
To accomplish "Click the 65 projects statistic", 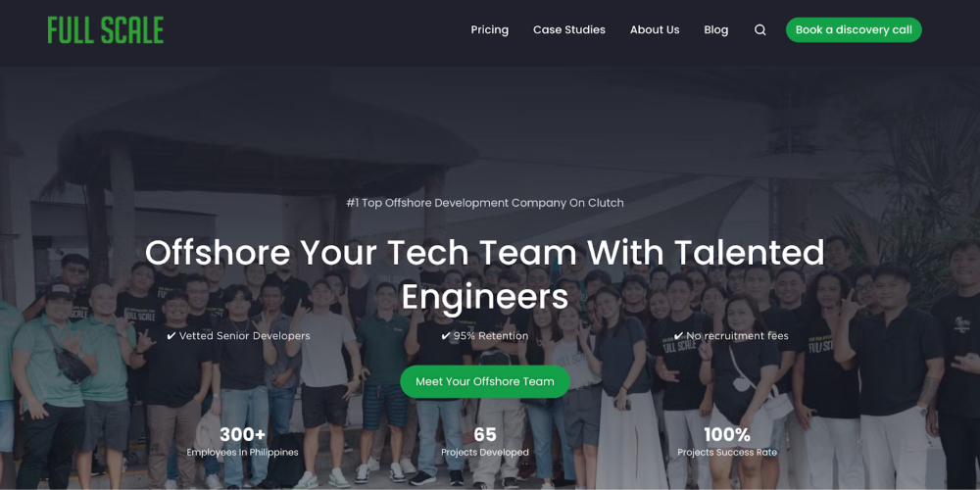I will [485, 434].
